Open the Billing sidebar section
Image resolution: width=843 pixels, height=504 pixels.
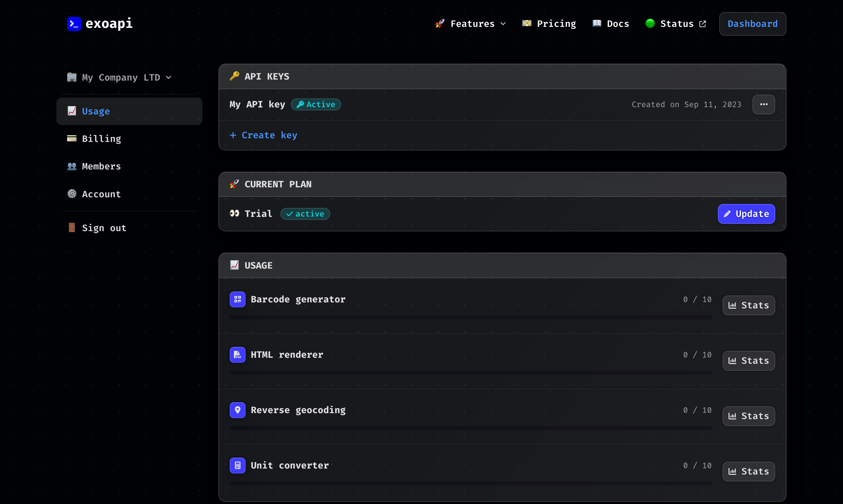[x=101, y=139]
